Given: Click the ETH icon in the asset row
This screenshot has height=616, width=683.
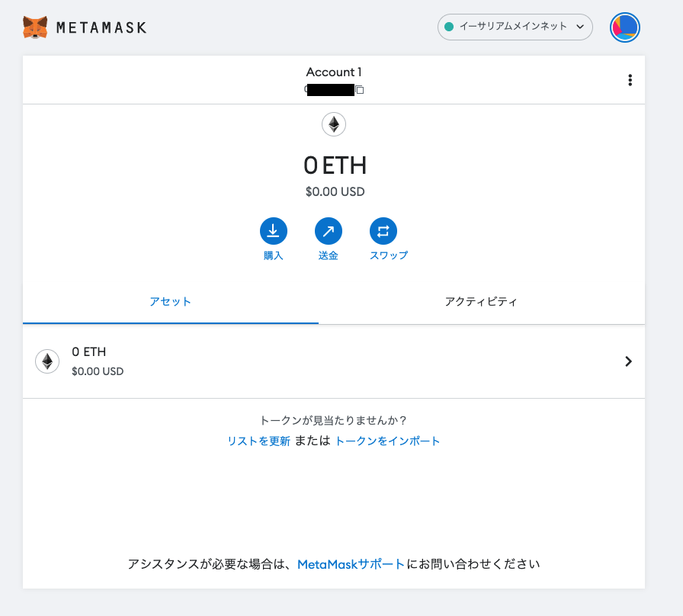Looking at the screenshot, I should click(x=47, y=361).
